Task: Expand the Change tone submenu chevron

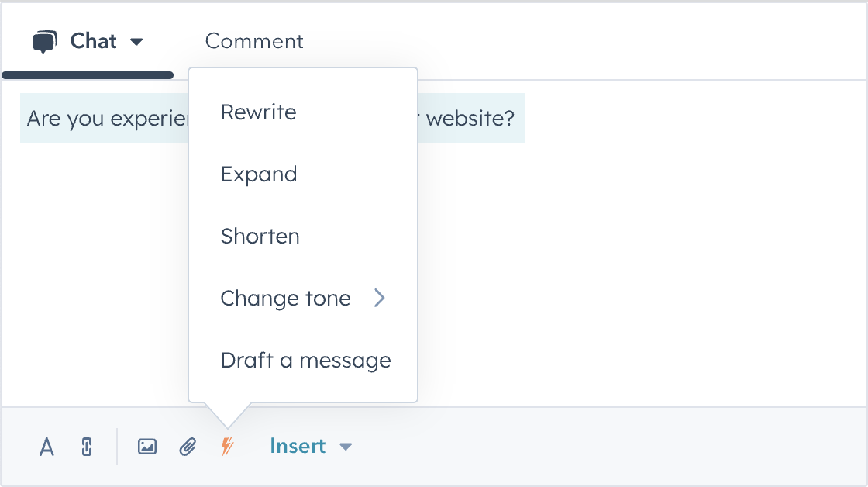Action: pyautogui.click(x=380, y=298)
